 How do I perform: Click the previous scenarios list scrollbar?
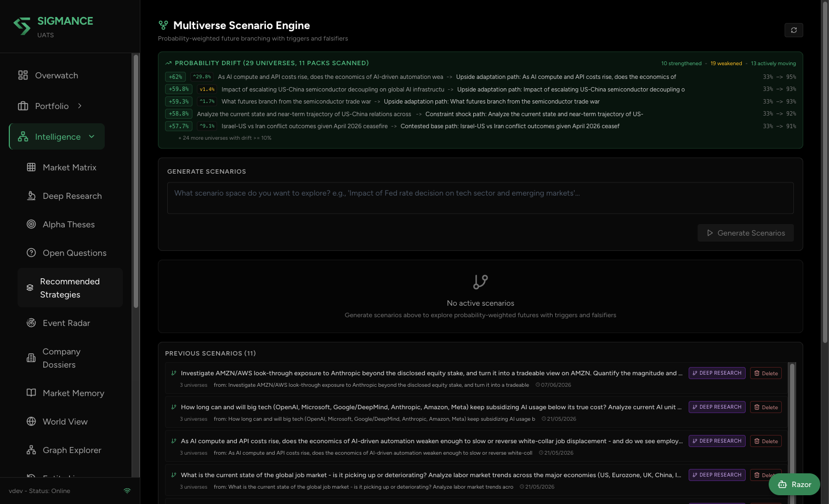(792, 433)
